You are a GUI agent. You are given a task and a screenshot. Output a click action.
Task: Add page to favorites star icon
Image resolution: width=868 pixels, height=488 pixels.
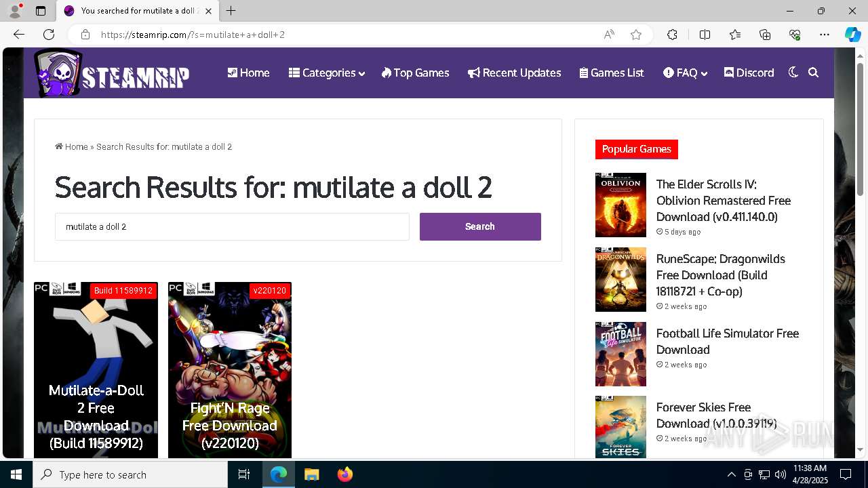636,35
